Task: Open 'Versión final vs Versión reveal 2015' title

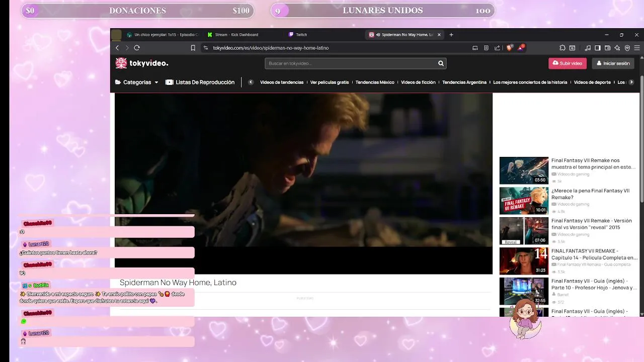Action: [592, 224]
